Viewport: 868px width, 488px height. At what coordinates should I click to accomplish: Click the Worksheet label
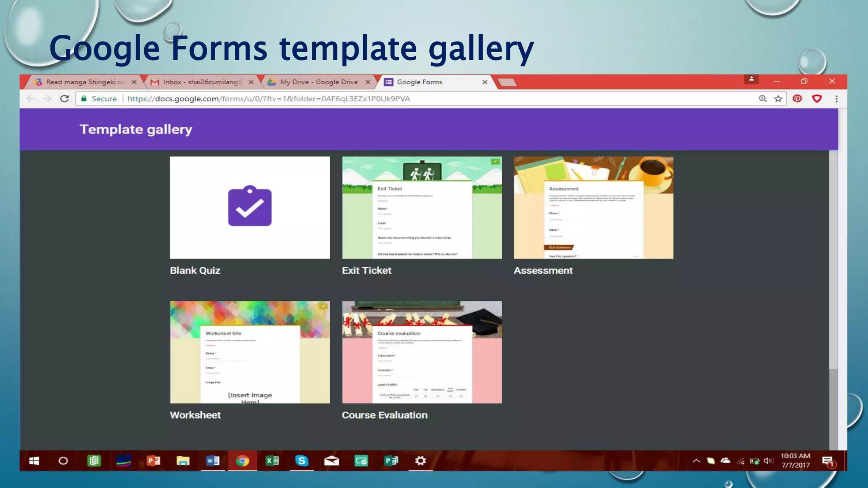[195, 415]
